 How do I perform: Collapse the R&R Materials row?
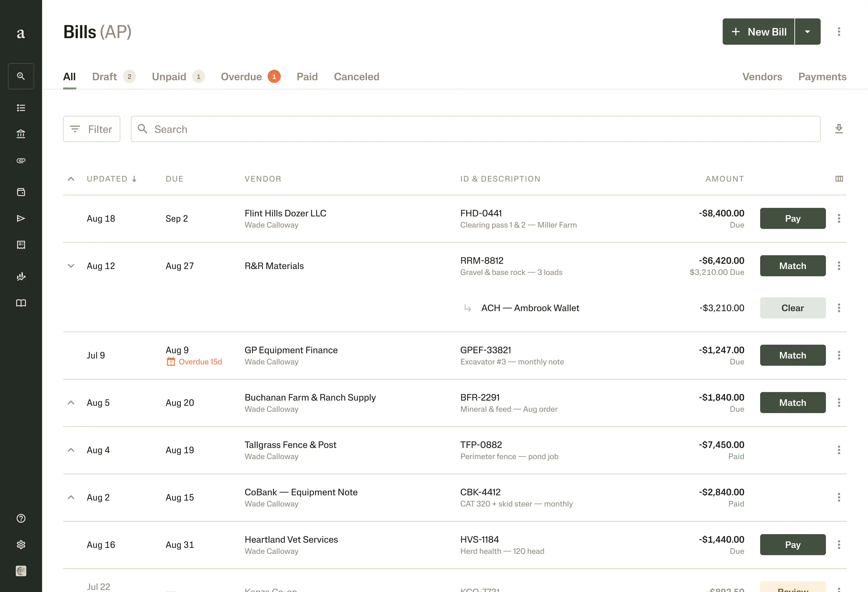click(x=71, y=266)
